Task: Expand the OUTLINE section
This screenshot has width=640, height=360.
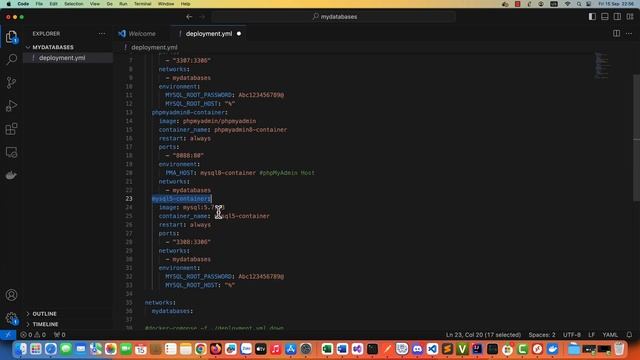Action: point(68,313)
